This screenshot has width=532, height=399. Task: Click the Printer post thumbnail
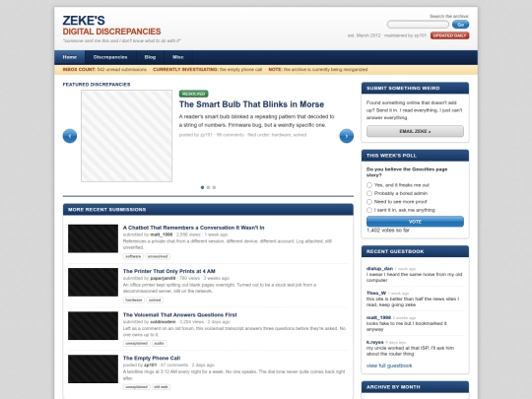point(93,283)
